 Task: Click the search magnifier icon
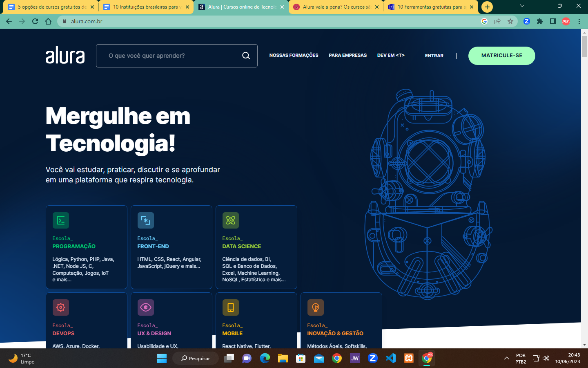tap(246, 56)
